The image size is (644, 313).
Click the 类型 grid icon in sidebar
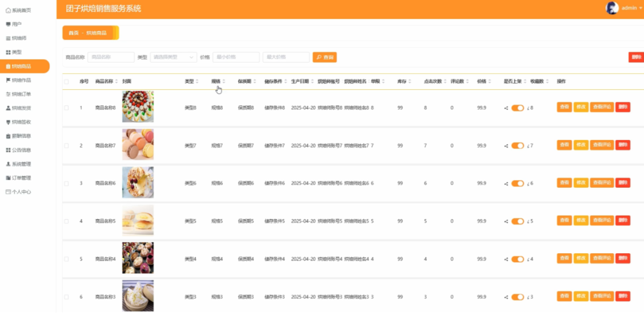[8, 52]
